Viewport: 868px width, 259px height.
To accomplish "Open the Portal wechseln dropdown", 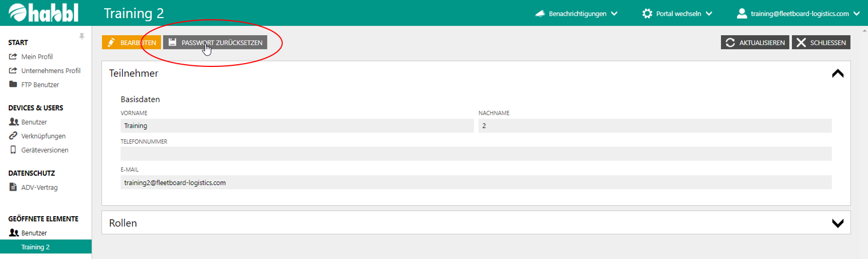I will 678,14.
